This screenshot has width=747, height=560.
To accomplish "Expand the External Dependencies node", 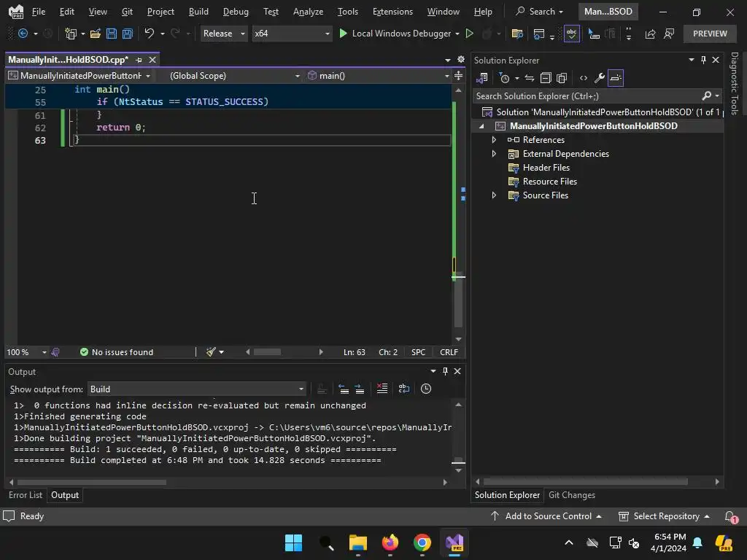I will (494, 153).
